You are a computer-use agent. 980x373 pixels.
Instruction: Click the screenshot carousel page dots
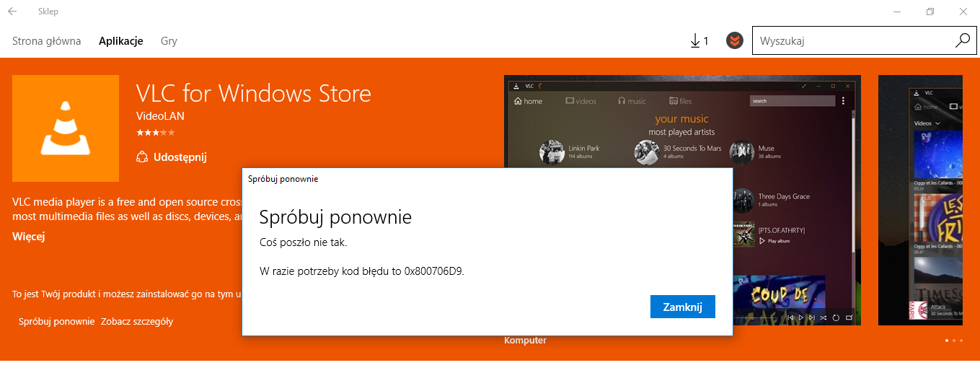[954, 340]
